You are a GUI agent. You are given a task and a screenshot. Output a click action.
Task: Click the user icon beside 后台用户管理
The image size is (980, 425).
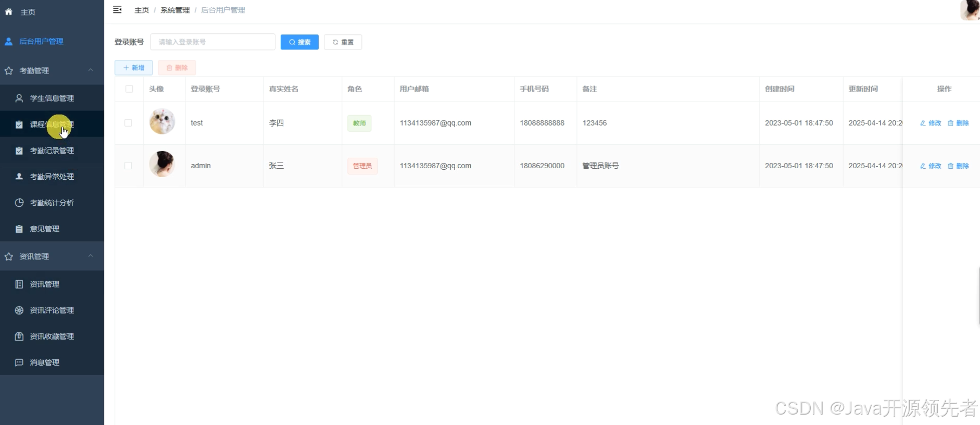[8, 41]
